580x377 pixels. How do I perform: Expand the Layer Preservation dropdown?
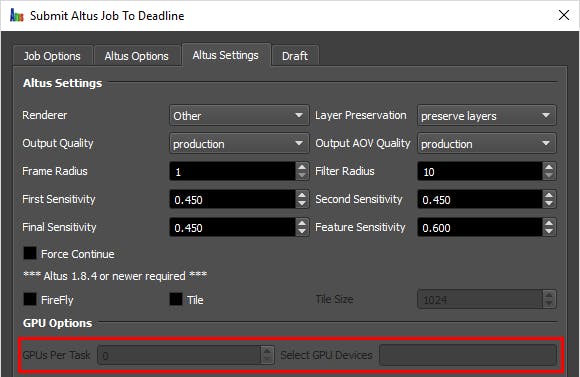486,115
